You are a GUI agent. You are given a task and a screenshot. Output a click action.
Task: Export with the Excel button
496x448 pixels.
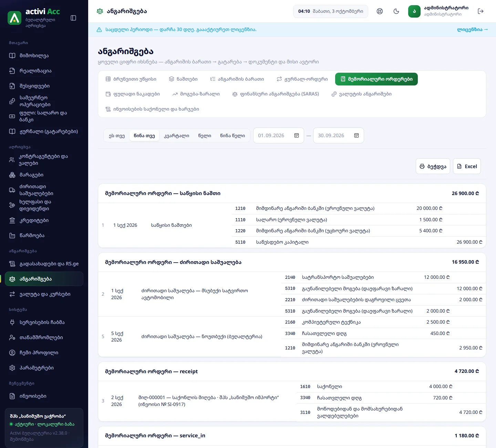pyautogui.click(x=467, y=166)
